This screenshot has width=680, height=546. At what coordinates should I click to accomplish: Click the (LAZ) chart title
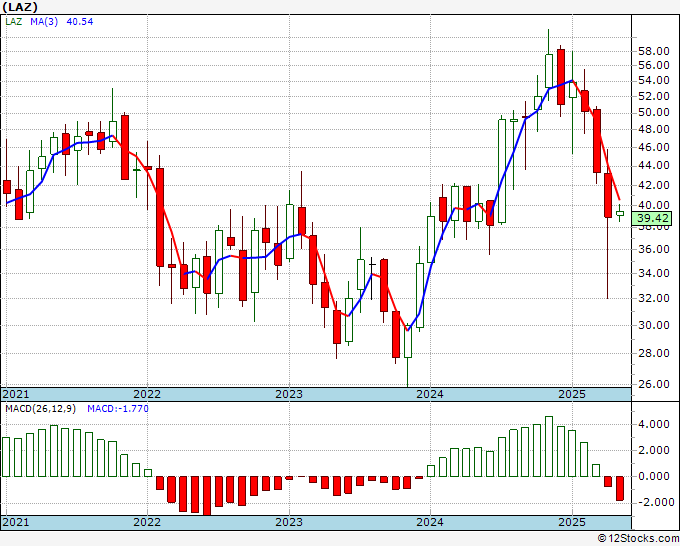(20, 7)
